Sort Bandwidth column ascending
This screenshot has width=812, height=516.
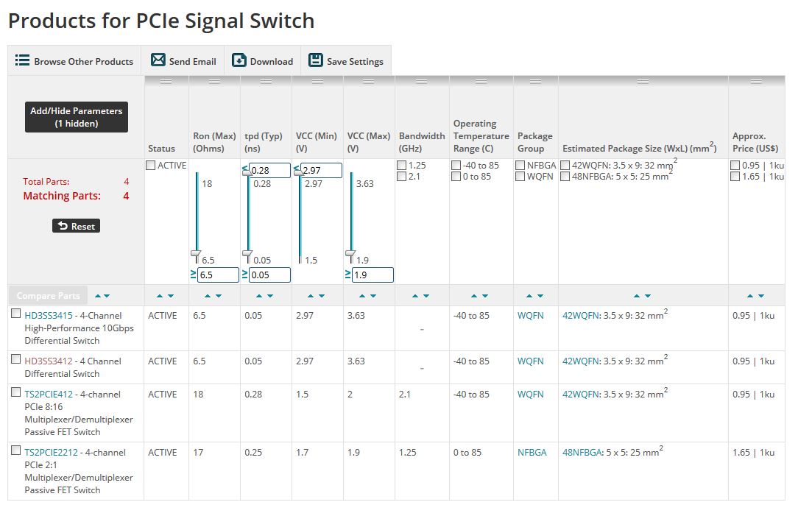[x=415, y=296]
